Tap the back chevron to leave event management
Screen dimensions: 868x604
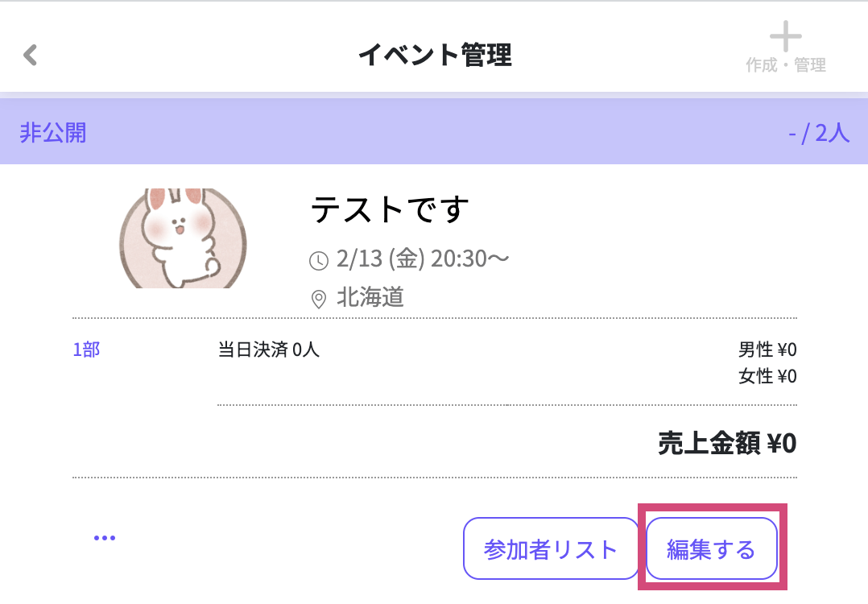[x=31, y=54]
